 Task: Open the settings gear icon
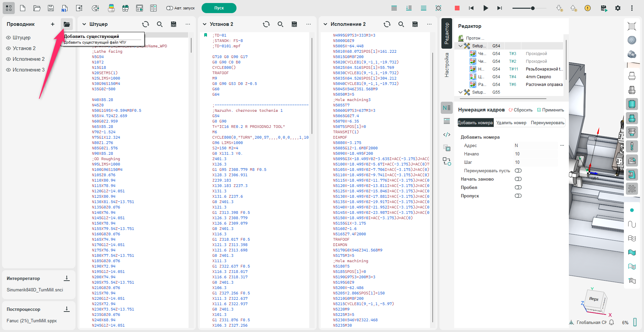618,8
